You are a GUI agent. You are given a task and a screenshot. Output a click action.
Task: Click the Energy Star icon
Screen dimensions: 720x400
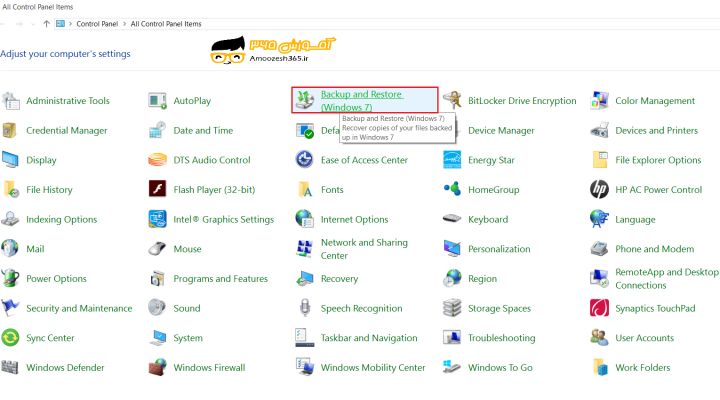[x=452, y=160]
